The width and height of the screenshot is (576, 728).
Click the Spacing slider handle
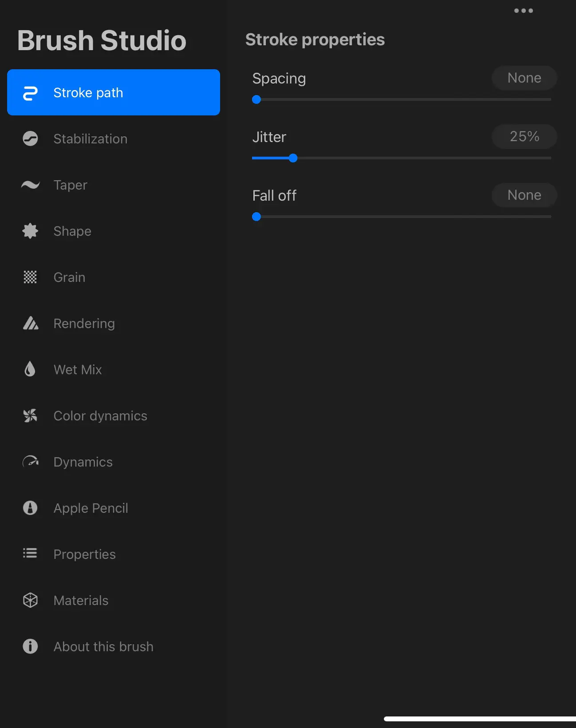[256, 99]
